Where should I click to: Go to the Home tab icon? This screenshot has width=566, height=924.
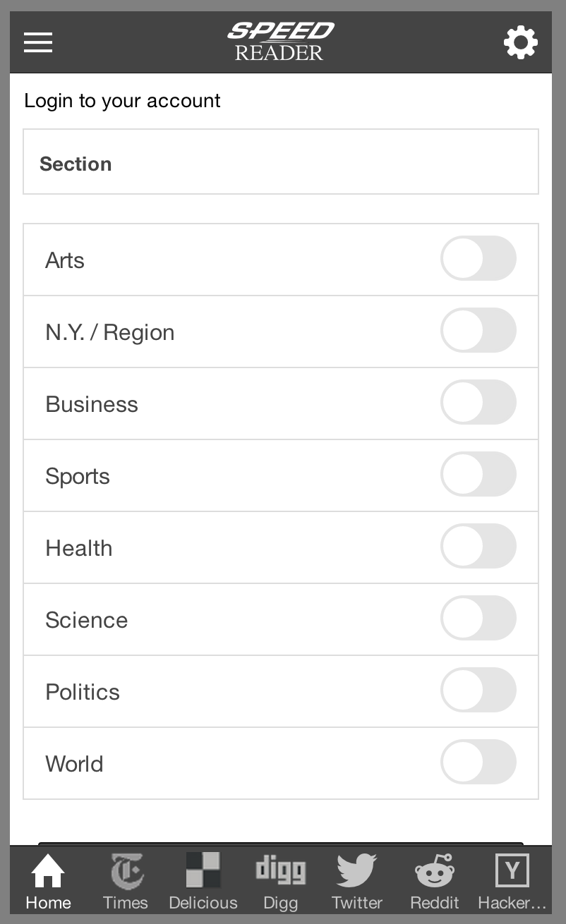[48, 870]
